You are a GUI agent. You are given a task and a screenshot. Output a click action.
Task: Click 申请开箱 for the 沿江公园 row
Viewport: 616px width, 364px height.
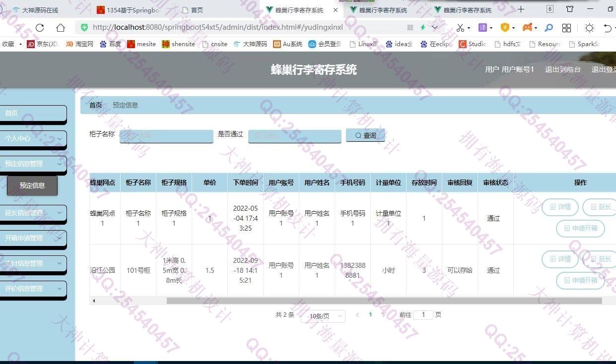(x=580, y=280)
